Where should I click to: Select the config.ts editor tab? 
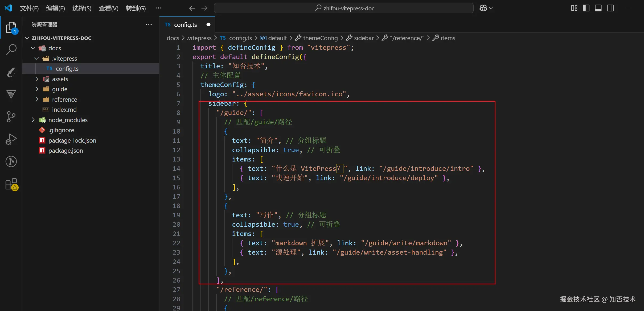tap(185, 25)
